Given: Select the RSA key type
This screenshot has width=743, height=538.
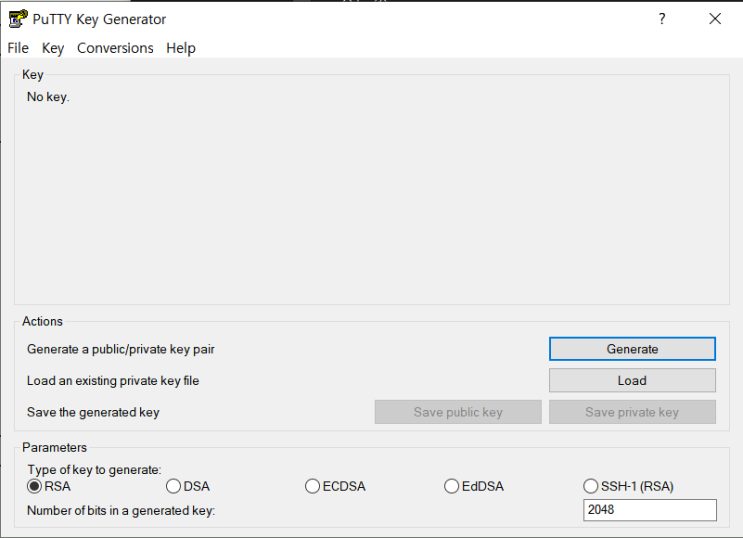Looking at the screenshot, I should click(49, 486).
